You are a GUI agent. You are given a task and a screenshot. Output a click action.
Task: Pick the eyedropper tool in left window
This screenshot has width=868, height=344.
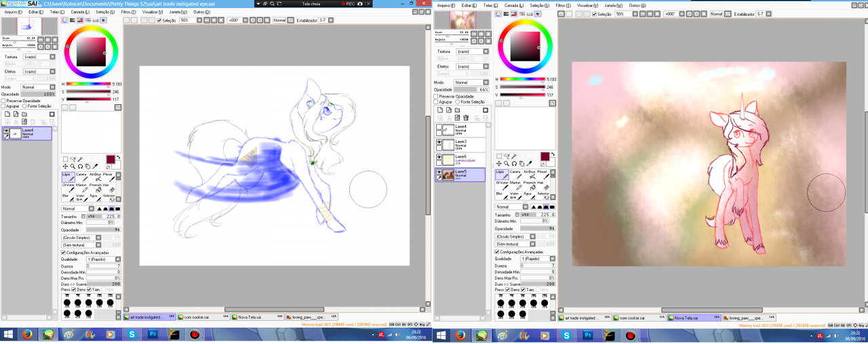pyautogui.click(x=95, y=166)
